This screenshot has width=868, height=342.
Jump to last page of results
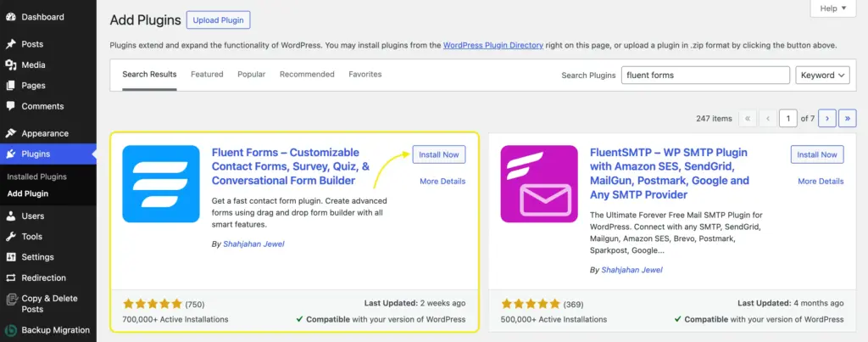pos(848,118)
